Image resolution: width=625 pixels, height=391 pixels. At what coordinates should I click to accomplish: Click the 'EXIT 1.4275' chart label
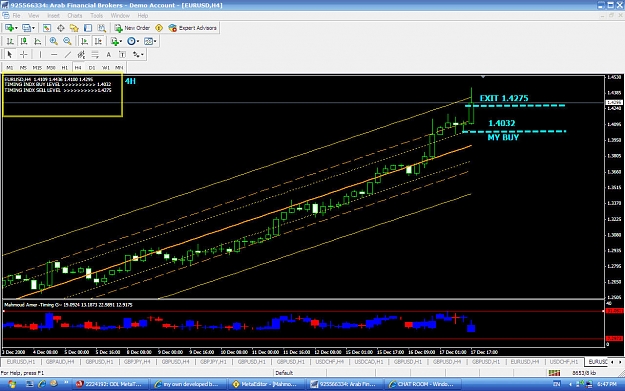(x=504, y=98)
